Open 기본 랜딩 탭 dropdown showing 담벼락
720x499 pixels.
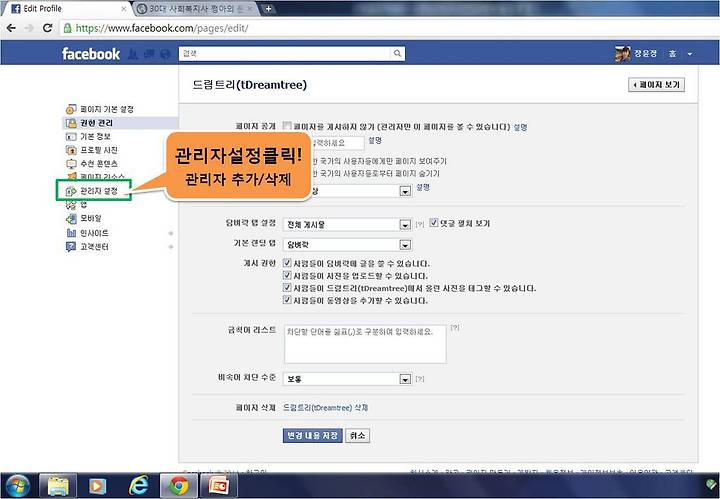point(347,245)
